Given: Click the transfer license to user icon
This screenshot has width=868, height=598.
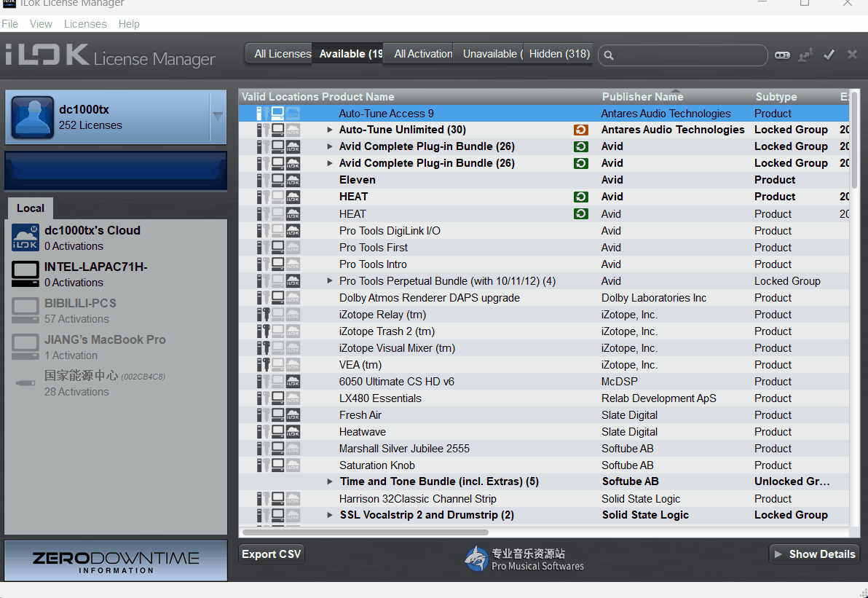Looking at the screenshot, I should click(805, 55).
